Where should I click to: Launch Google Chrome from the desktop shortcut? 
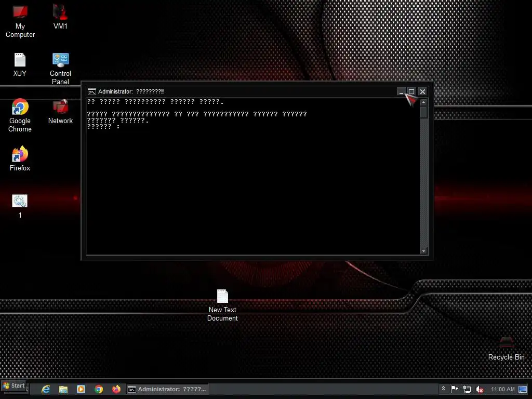[x=20, y=115]
